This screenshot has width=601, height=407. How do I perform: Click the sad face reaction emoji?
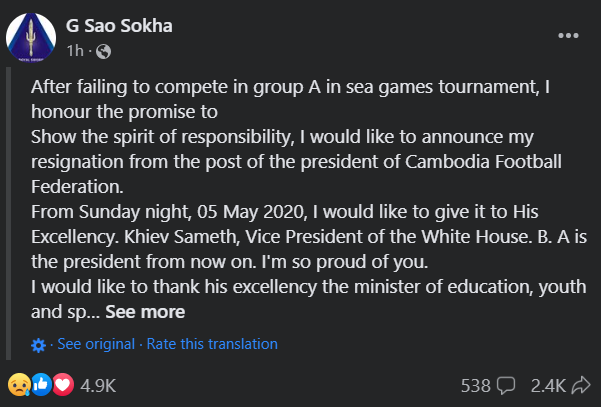click(x=19, y=384)
